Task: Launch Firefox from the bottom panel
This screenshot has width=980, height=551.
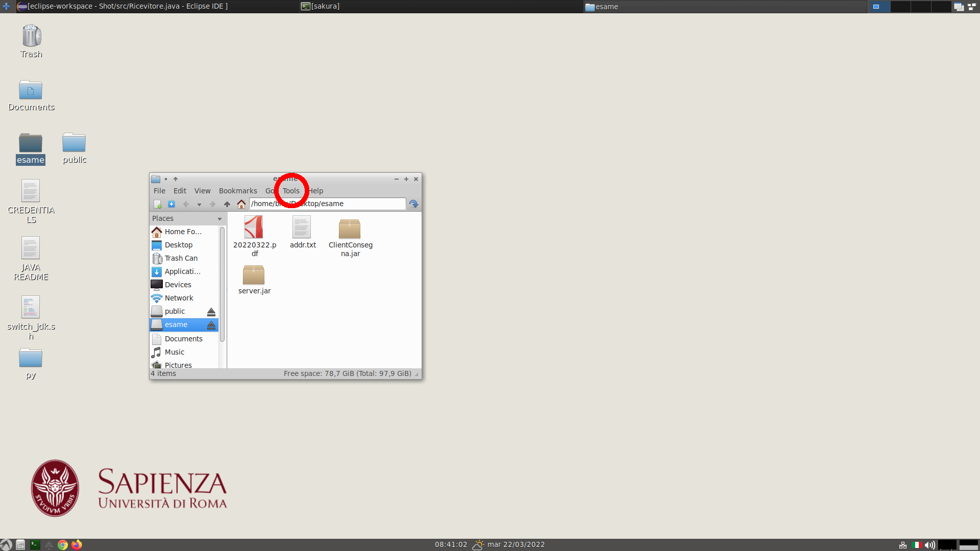Action: pyautogui.click(x=77, y=545)
